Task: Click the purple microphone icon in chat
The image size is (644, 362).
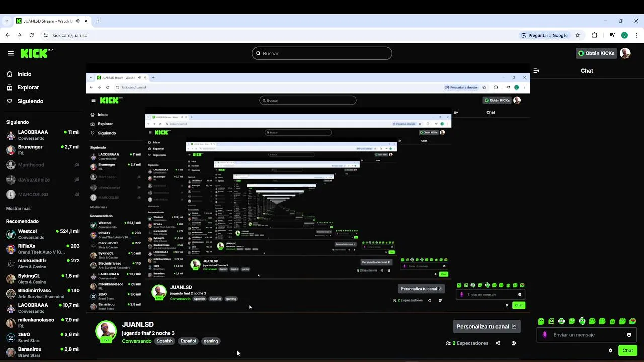Action: coord(545,335)
